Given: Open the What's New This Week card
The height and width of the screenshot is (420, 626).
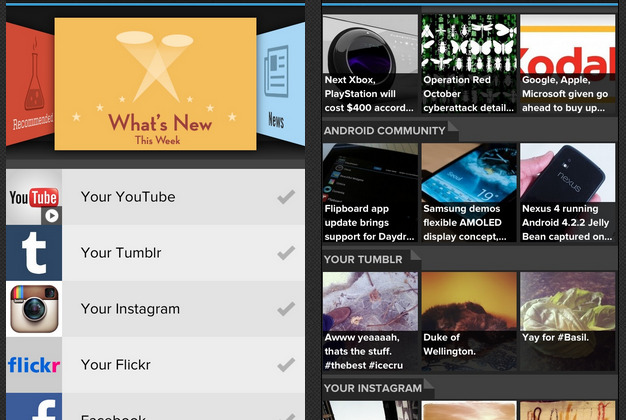Looking at the screenshot, I should coord(155,84).
